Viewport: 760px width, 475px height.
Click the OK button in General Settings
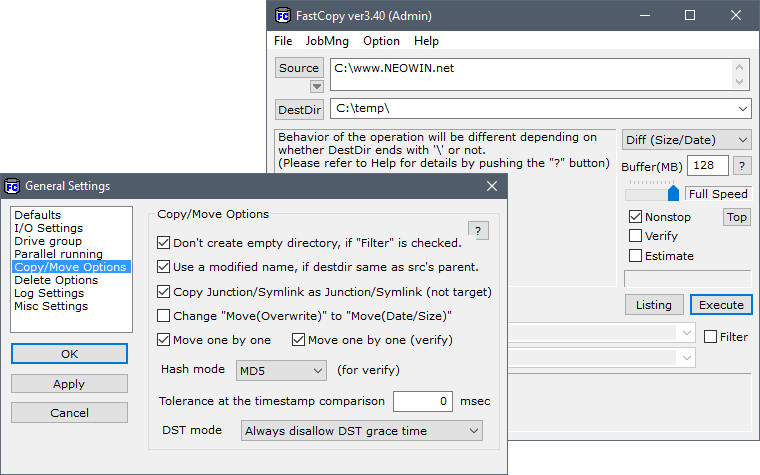pyautogui.click(x=69, y=354)
